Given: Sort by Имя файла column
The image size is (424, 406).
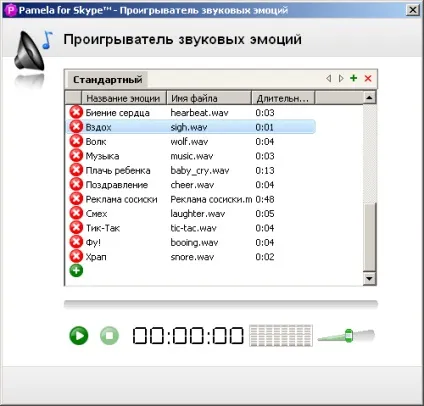Looking at the screenshot, I should coord(209,98).
